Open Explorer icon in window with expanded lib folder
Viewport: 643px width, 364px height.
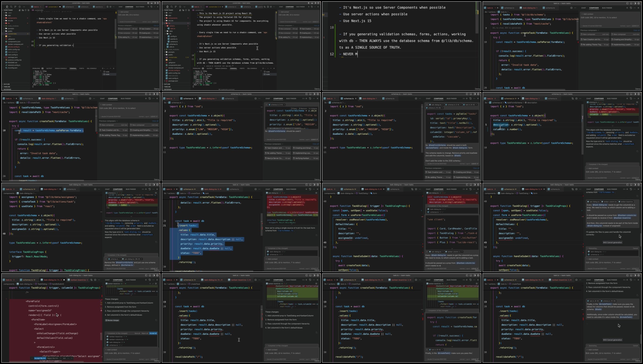tap(168, 7)
